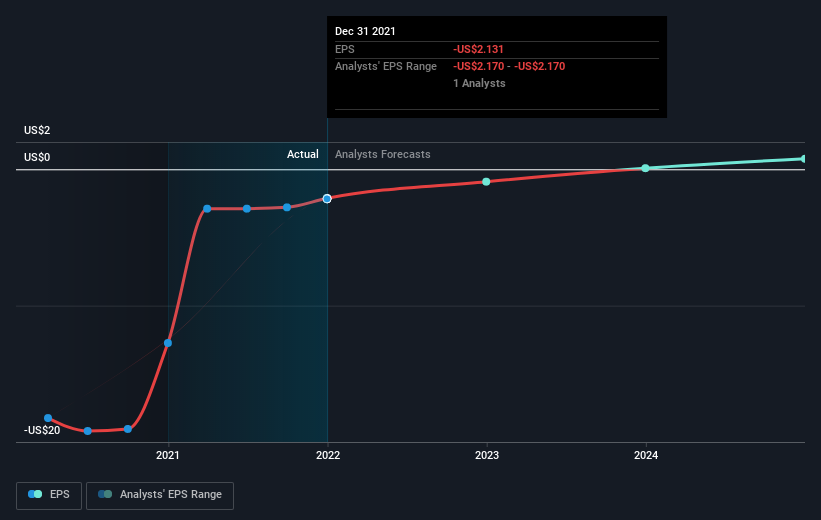Click the 'Actual' region label

[x=303, y=154]
